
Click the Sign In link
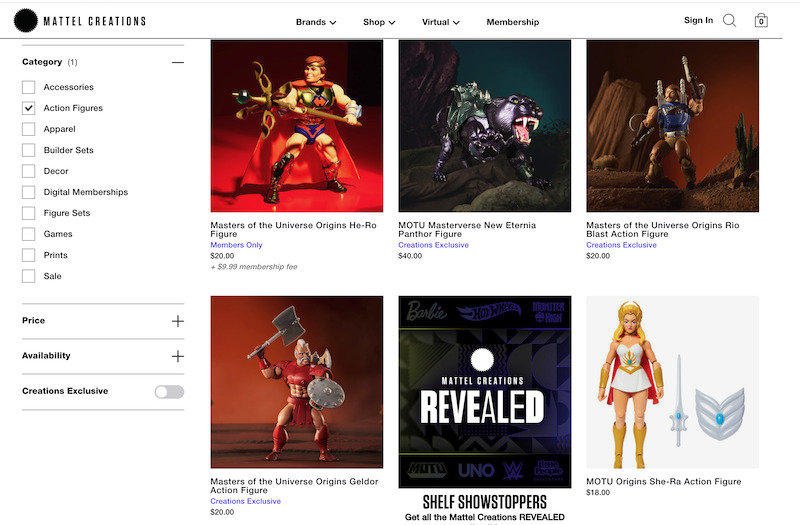[x=698, y=20]
